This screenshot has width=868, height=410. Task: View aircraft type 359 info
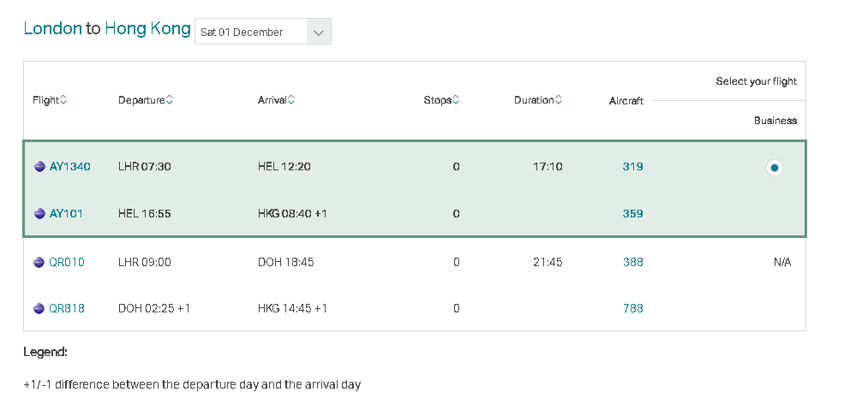coord(632,214)
